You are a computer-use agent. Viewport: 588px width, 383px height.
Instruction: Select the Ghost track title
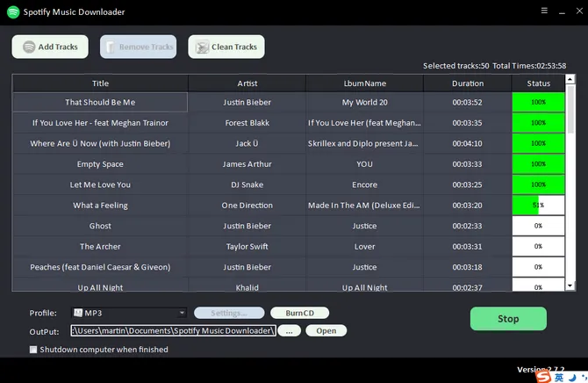pos(100,226)
